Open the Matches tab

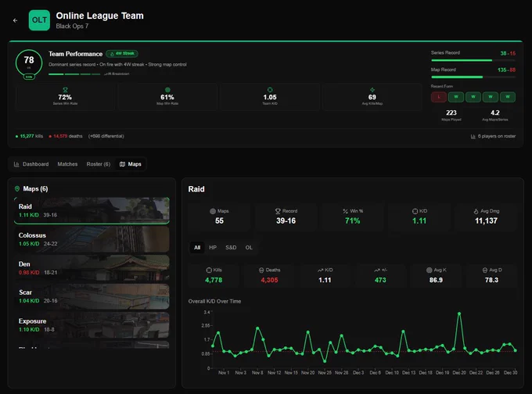point(67,164)
